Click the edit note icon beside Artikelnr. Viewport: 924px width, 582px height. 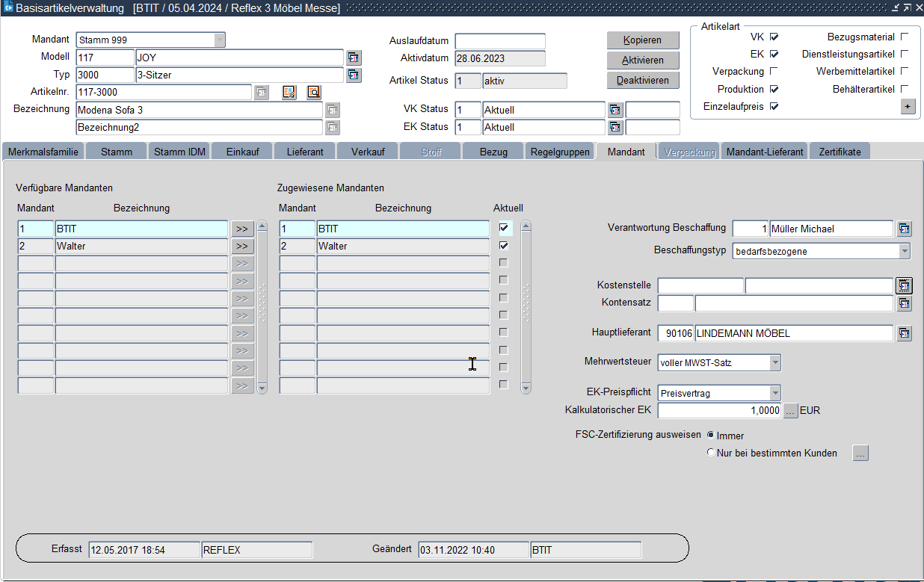click(289, 92)
